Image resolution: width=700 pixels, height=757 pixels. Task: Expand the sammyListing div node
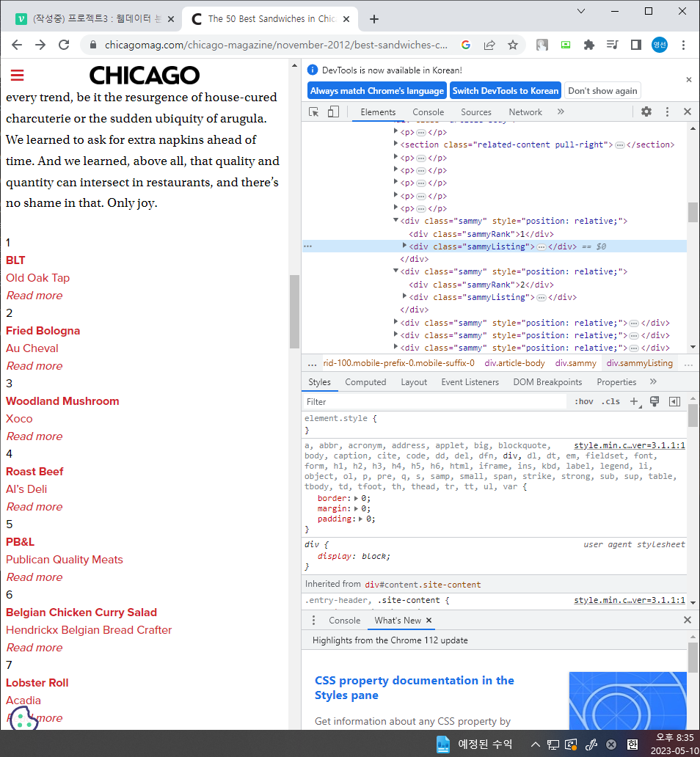[404, 246]
